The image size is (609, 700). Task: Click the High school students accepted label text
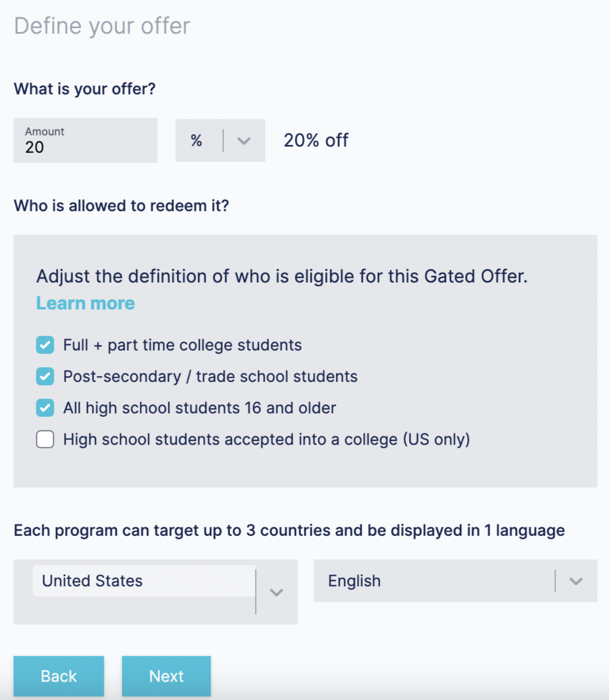pos(266,439)
